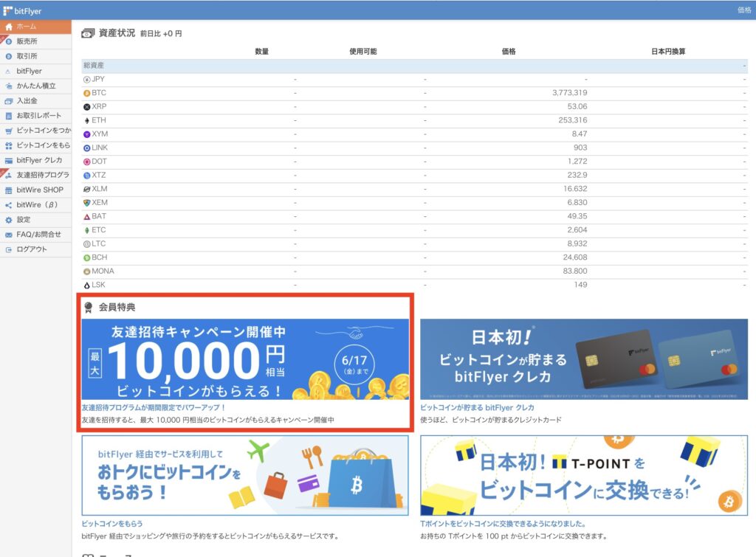The image size is (756, 557).
Task: Click the かんたん積立 piggy bank icon
Action: [9, 86]
